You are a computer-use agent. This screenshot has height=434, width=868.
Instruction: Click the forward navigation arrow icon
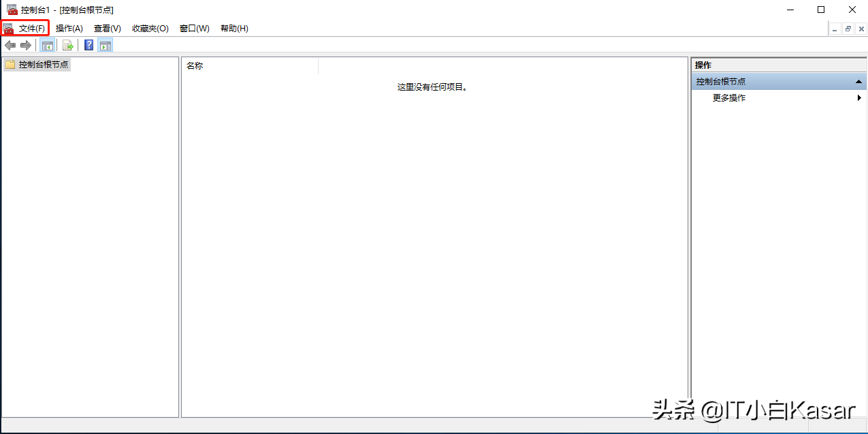click(25, 45)
